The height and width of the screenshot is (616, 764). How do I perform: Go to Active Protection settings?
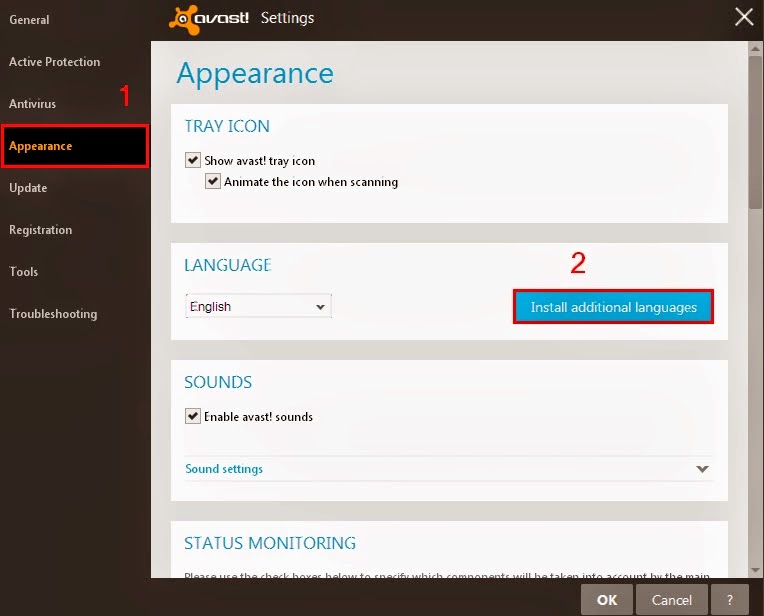coord(55,62)
